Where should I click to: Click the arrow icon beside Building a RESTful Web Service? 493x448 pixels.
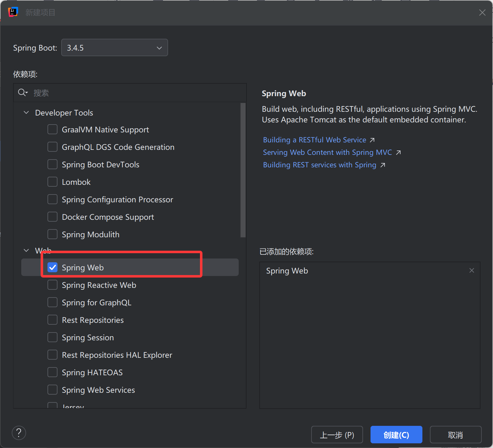372,140
